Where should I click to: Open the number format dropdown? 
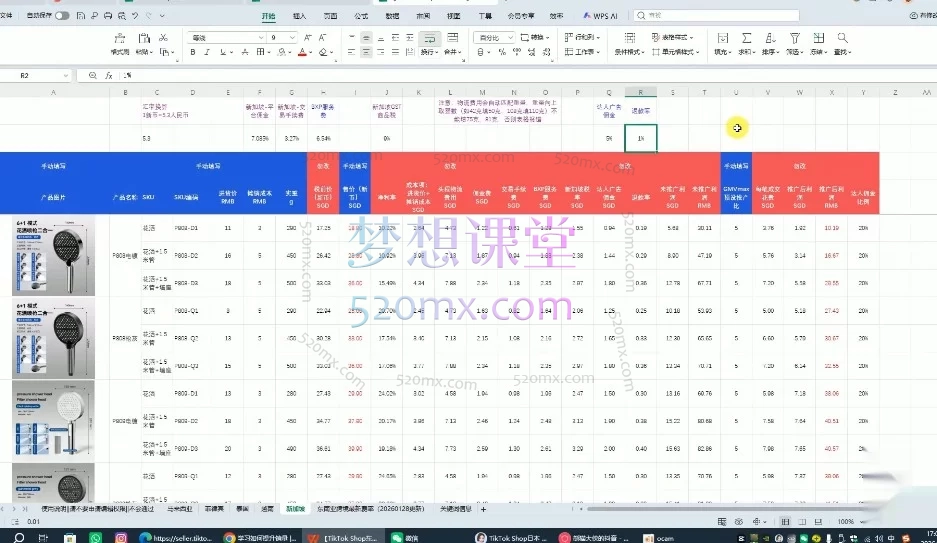tap(510, 38)
